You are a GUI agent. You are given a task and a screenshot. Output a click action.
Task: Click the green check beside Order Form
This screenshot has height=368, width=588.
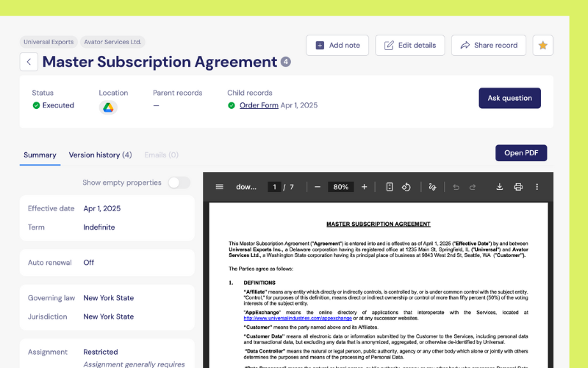(x=232, y=105)
